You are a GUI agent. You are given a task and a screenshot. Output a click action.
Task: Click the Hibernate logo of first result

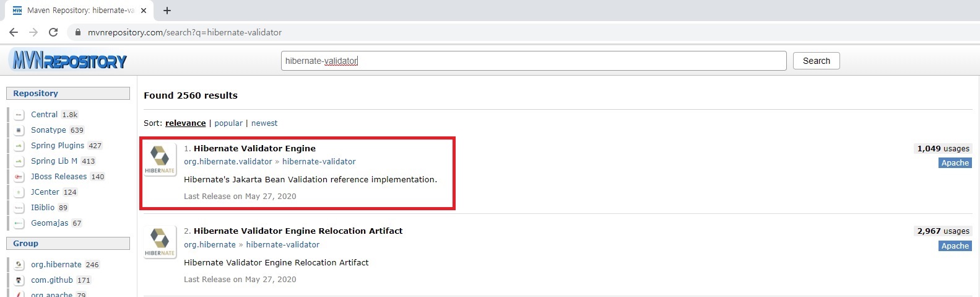[160, 160]
